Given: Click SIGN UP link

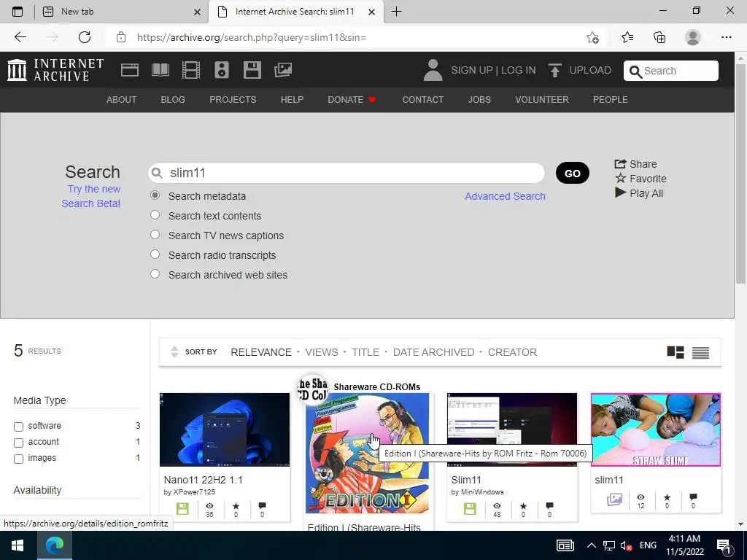Looking at the screenshot, I should [x=472, y=70].
